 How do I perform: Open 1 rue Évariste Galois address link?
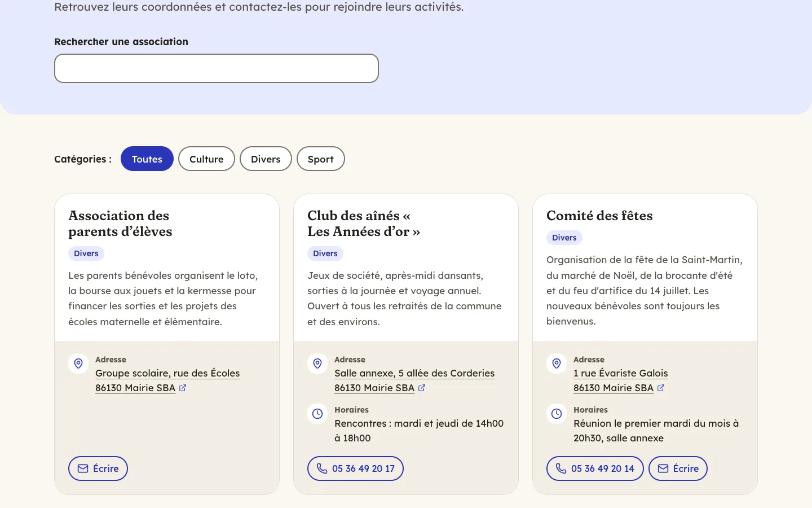pyautogui.click(x=620, y=380)
